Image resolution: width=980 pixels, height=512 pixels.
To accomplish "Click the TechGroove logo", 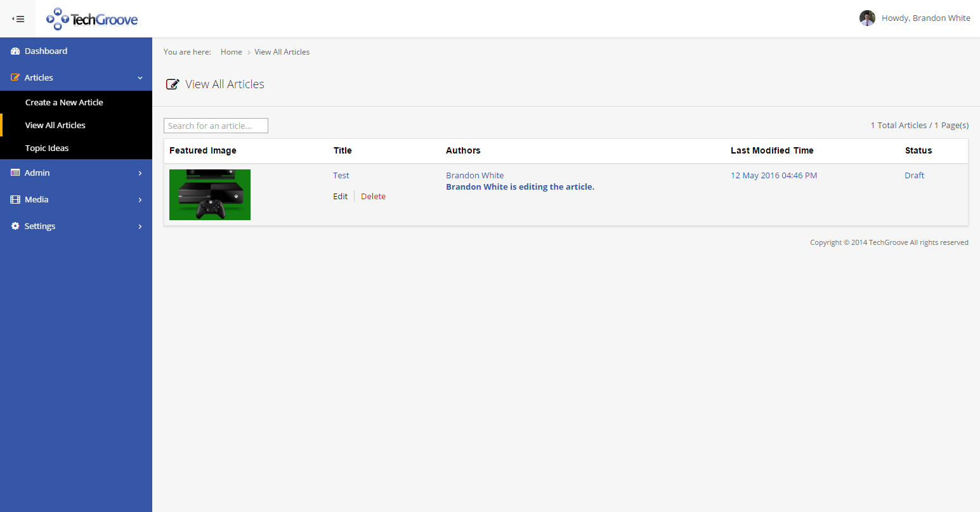I will coord(92,19).
